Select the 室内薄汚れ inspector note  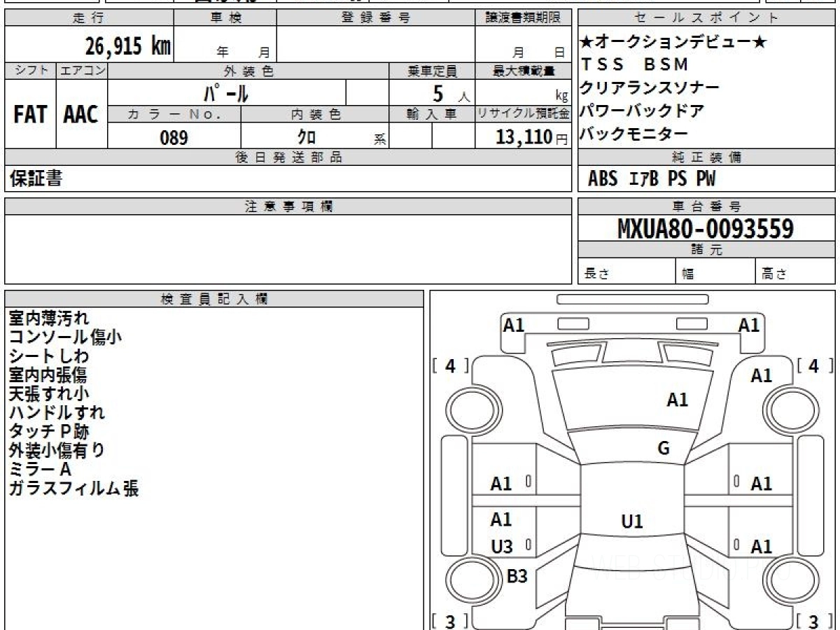pyautogui.click(x=49, y=318)
